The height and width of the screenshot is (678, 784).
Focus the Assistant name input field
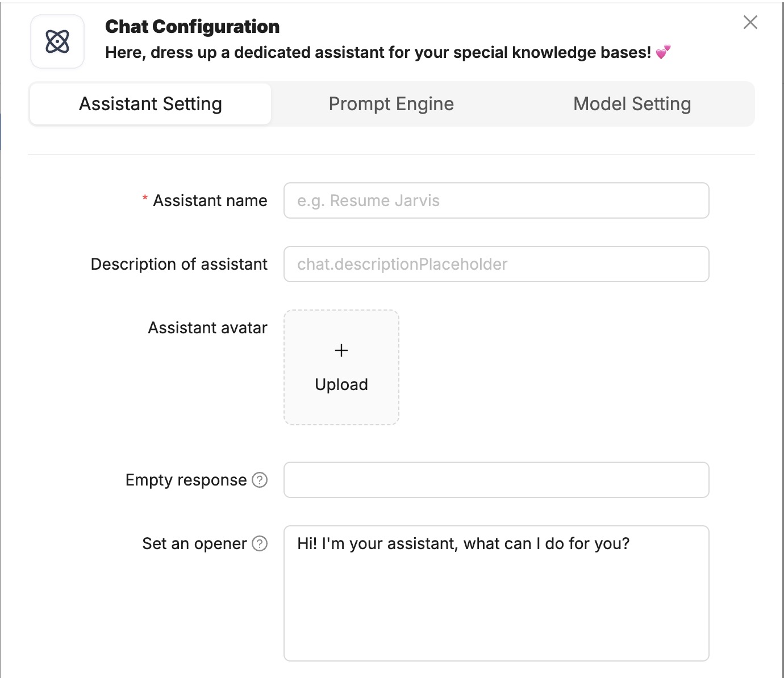497,200
